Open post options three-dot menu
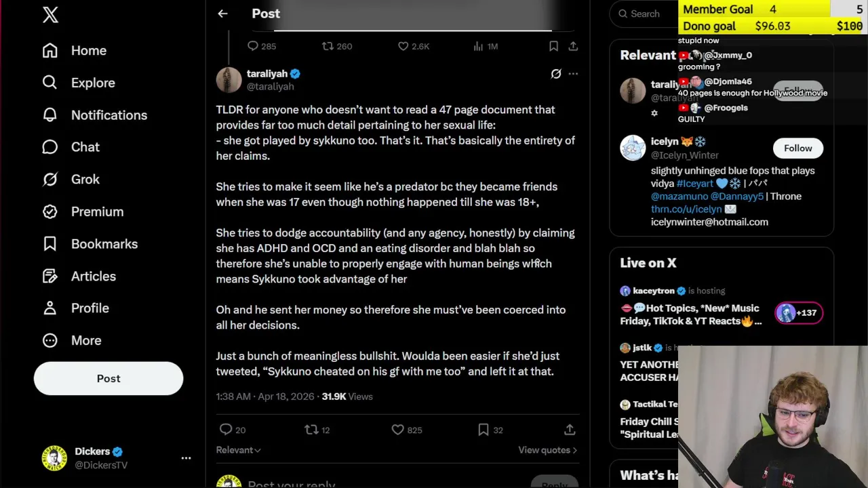This screenshot has width=868, height=488. coord(573,74)
